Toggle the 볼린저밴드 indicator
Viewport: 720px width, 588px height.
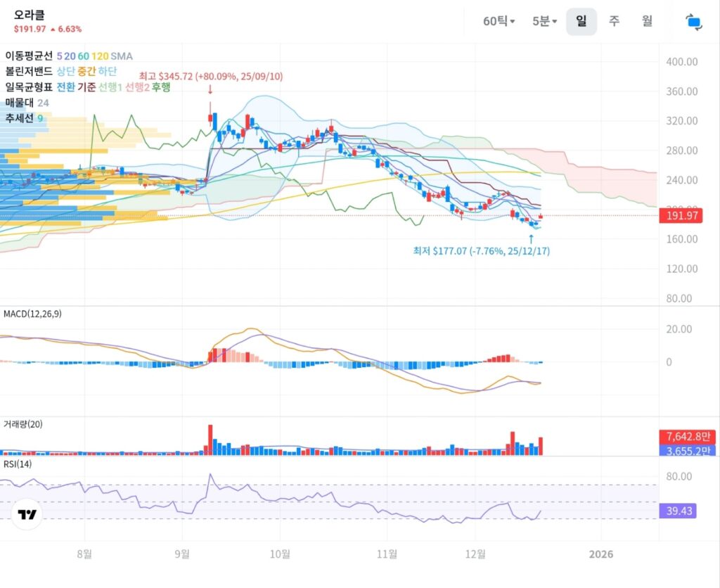coord(29,71)
